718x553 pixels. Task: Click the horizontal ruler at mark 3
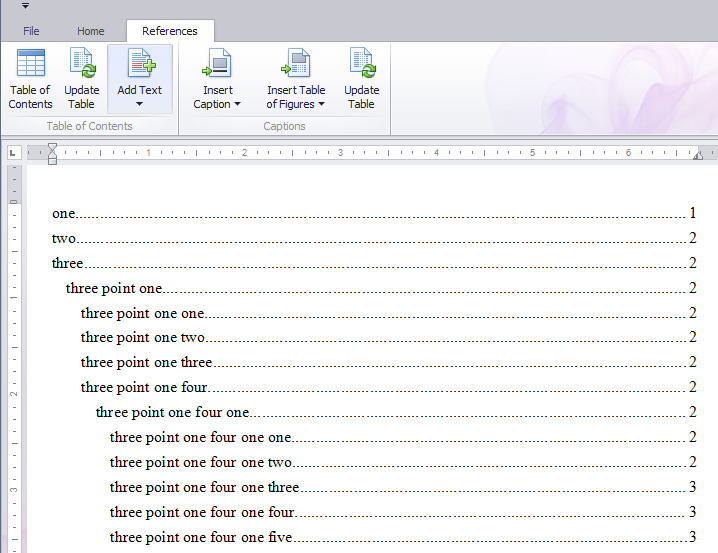point(340,152)
